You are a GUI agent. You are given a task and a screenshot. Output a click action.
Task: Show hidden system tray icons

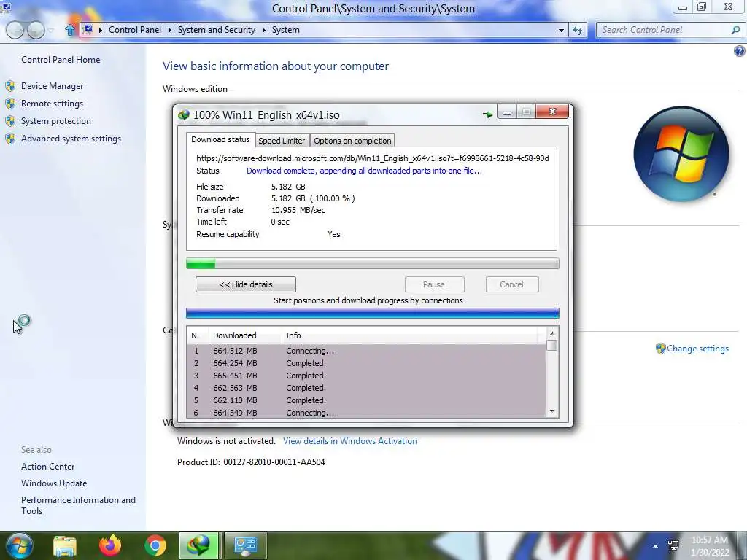click(x=656, y=546)
